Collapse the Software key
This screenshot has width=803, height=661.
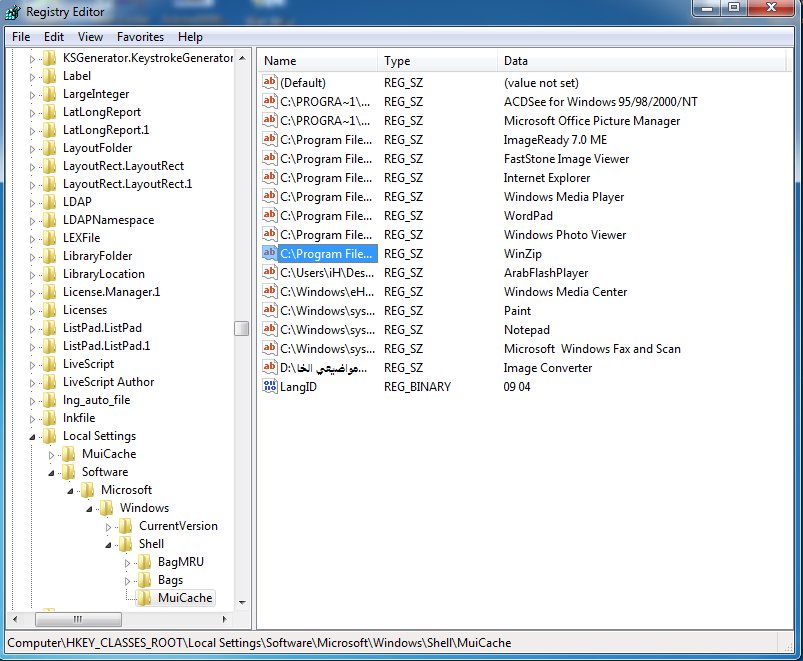tap(51, 473)
